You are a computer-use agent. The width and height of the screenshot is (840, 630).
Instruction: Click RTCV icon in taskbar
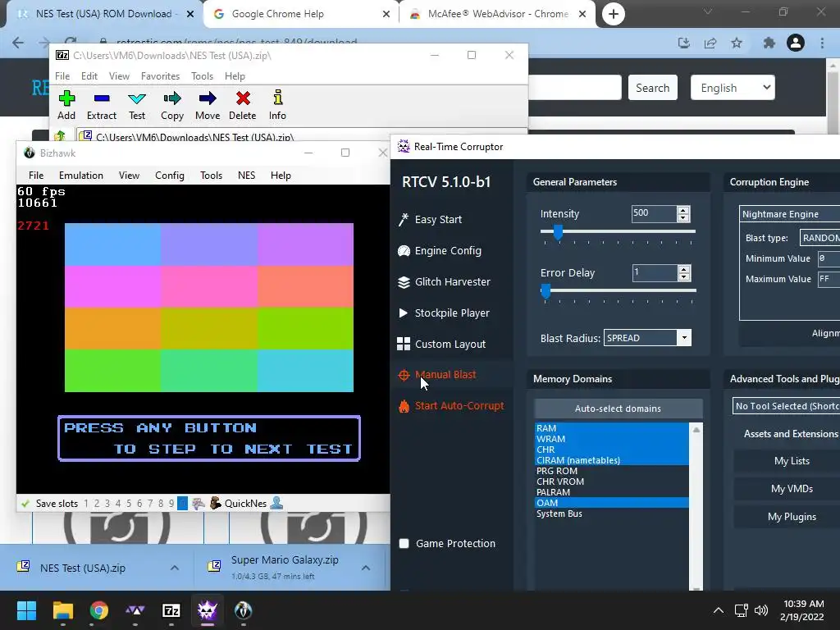[x=208, y=610]
